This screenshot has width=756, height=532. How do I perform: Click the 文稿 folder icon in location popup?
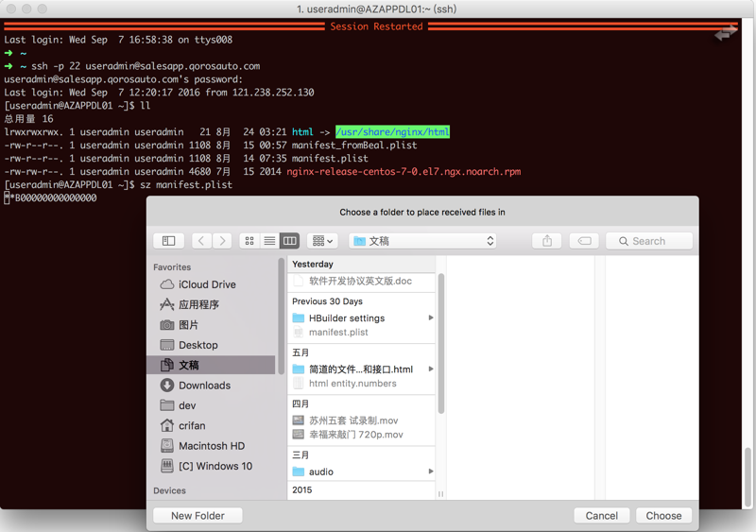[x=360, y=241]
